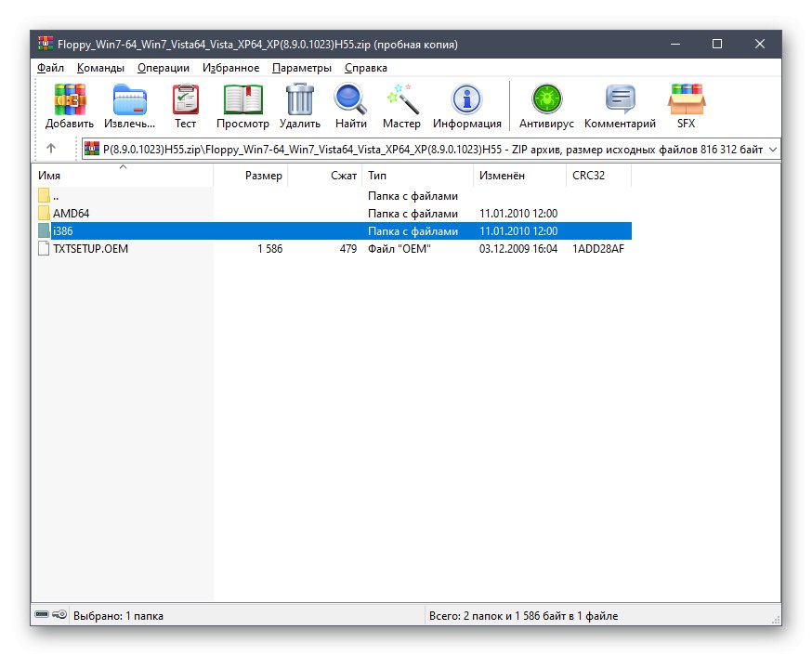The image size is (812, 656).
Task: Click the parent folder '..' icon
Action: [x=44, y=195]
